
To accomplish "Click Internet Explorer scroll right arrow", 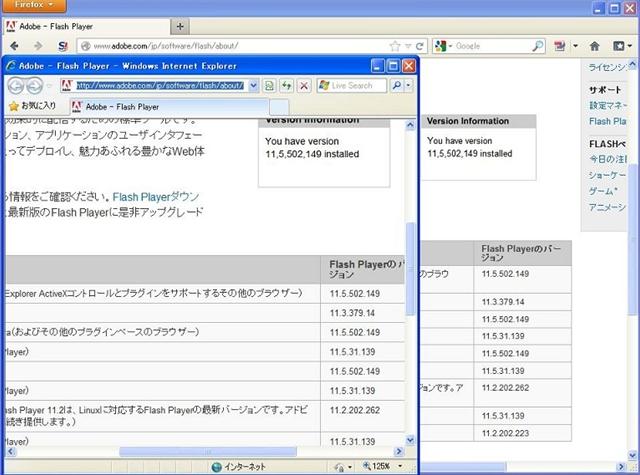I will 399,451.
